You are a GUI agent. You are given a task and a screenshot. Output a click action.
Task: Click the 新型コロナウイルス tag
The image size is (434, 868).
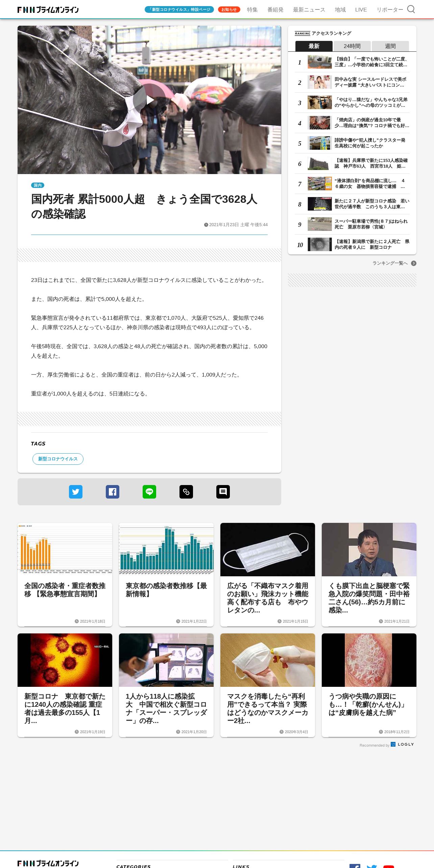(x=58, y=459)
